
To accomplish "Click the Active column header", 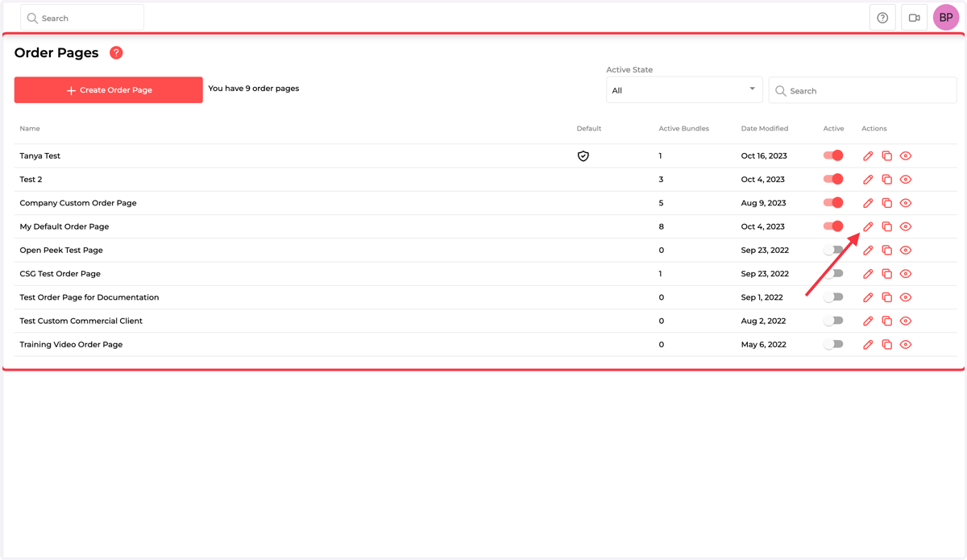I will coord(834,129).
